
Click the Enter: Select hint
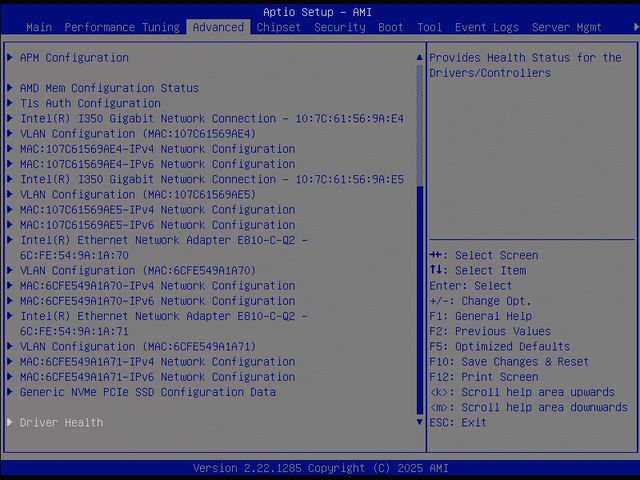(470, 285)
